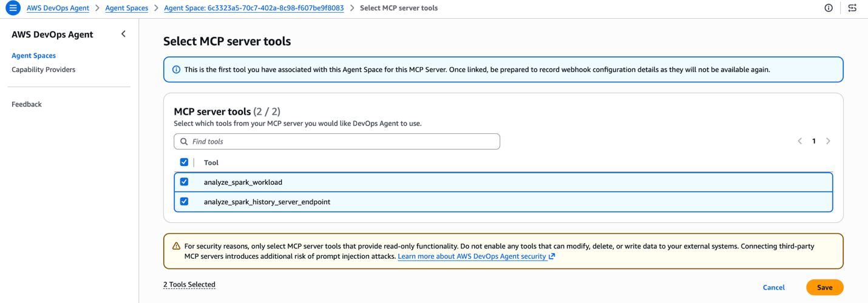Viewport: 868px width, 303px height.
Task: Uncheck analyze_spark_history_server_endpoint checkbox
Action: (184, 201)
